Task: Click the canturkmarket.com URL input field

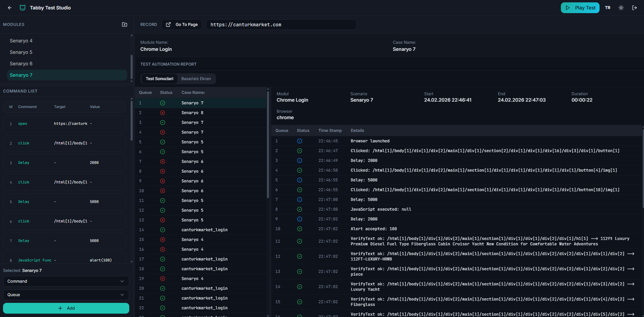Action: [281, 24]
